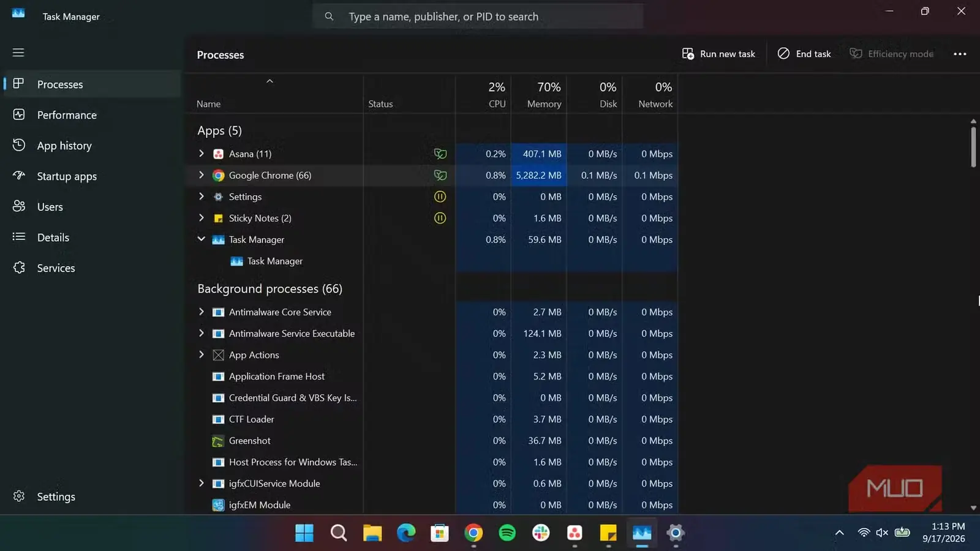Expand the Settings process group

201,197
